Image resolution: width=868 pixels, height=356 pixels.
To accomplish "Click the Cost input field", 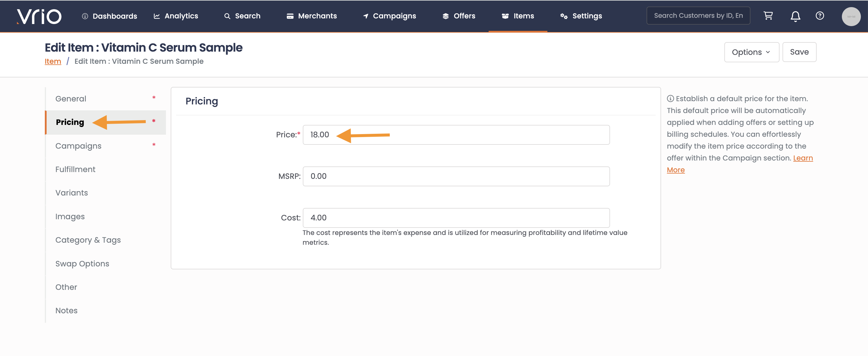I will pyautogui.click(x=456, y=217).
